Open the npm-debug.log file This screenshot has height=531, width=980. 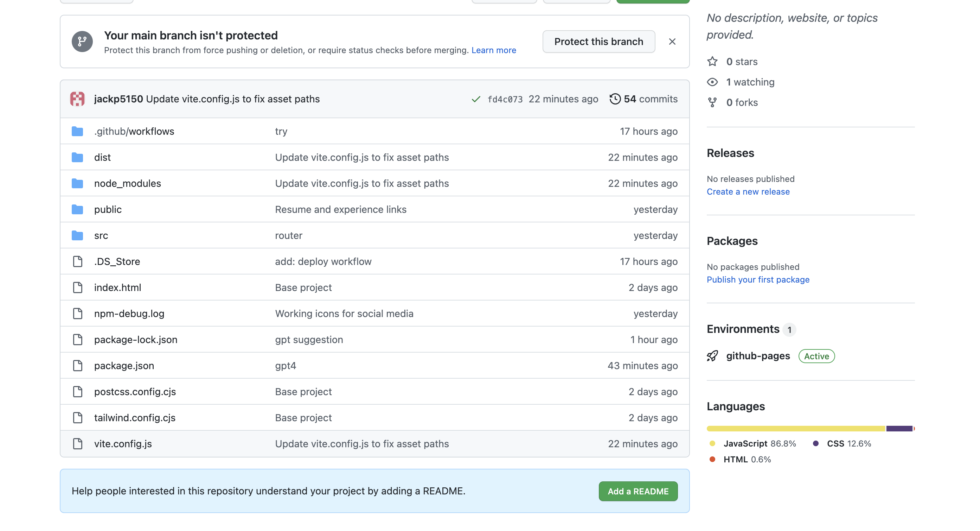[129, 314]
